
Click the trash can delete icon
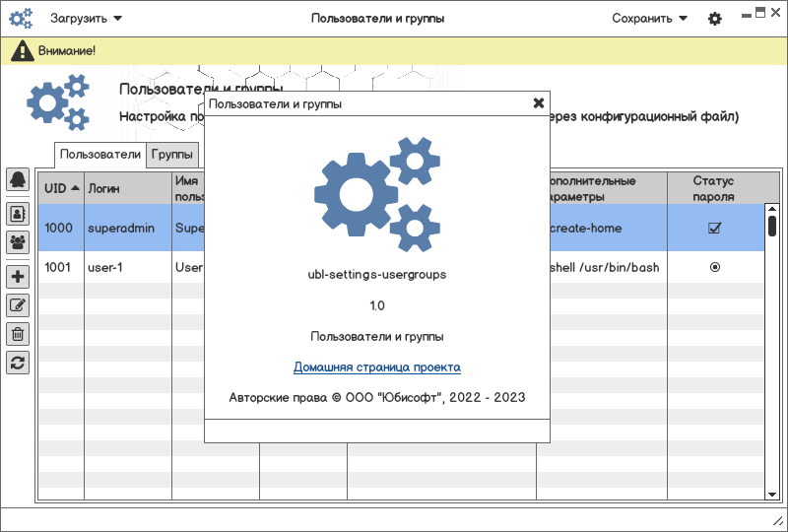[x=18, y=334]
